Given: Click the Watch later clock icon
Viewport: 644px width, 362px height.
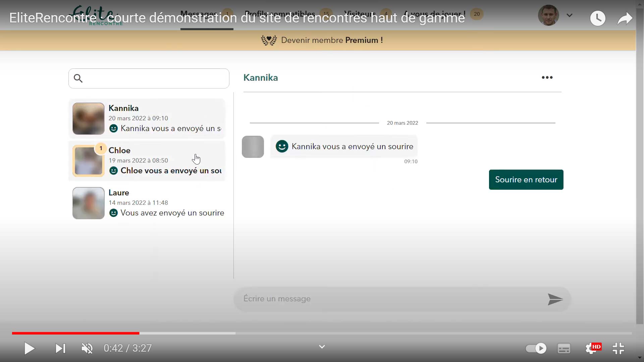Looking at the screenshot, I should click(x=598, y=18).
